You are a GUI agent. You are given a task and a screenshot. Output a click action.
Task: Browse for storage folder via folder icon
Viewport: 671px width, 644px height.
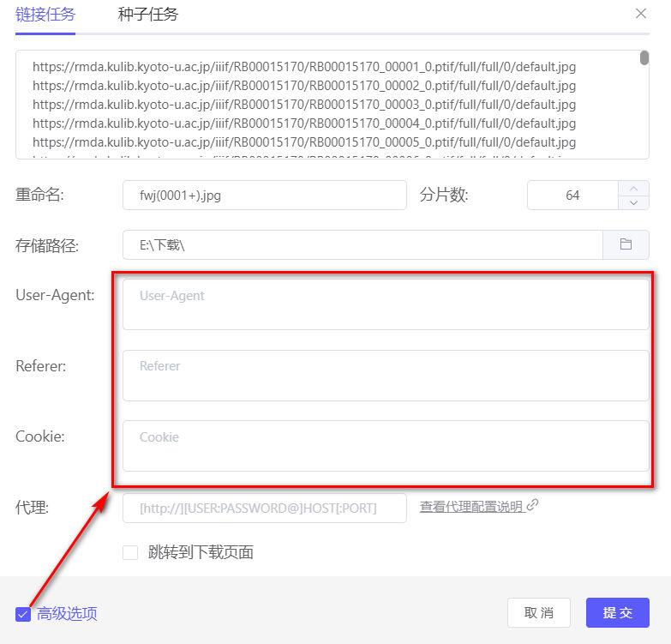(x=626, y=244)
